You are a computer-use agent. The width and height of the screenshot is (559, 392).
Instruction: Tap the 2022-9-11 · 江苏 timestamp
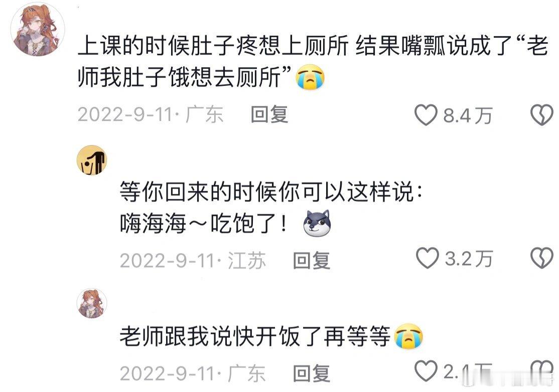(193, 260)
